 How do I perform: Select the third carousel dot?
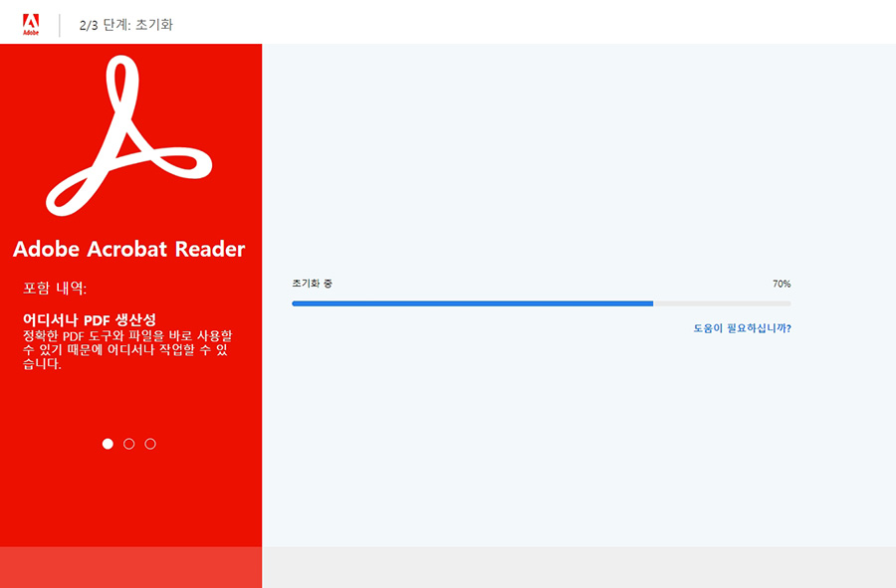point(150,444)
